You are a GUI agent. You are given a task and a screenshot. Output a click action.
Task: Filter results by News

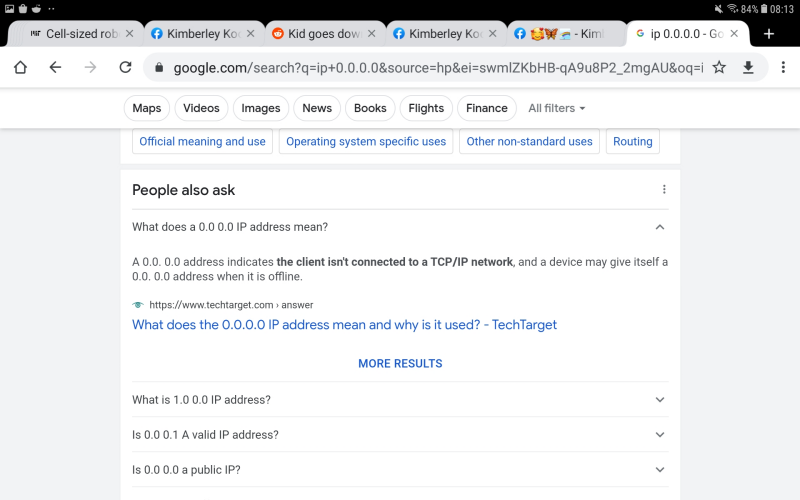tap(317, 108)
